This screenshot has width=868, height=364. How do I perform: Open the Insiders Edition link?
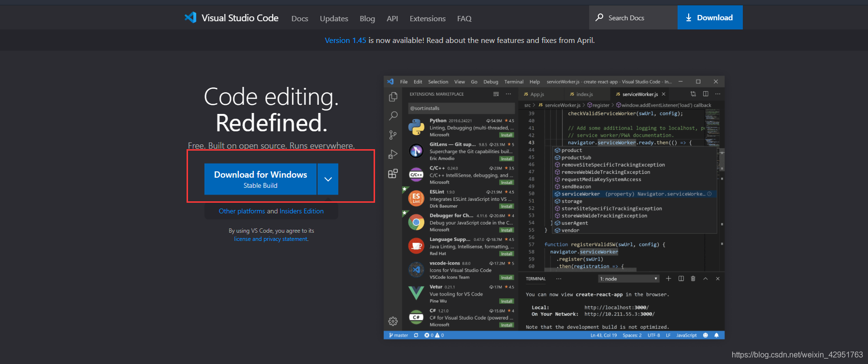point(302,211)
